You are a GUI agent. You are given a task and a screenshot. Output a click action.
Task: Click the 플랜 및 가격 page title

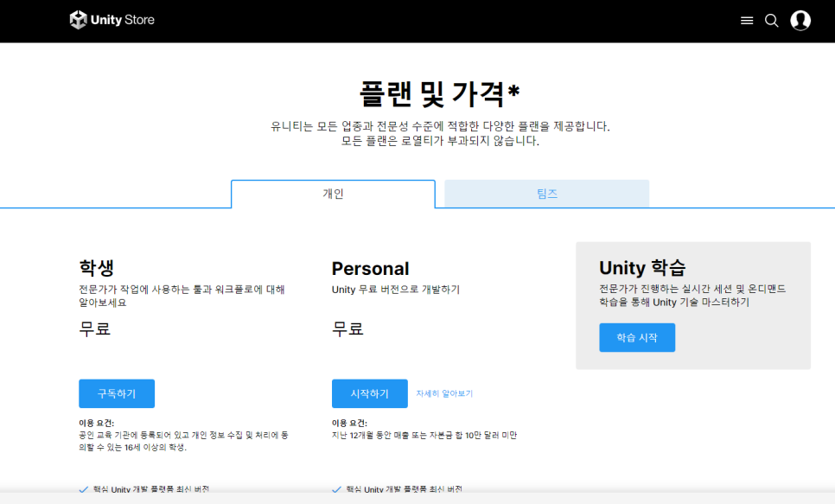click(439, 93)
